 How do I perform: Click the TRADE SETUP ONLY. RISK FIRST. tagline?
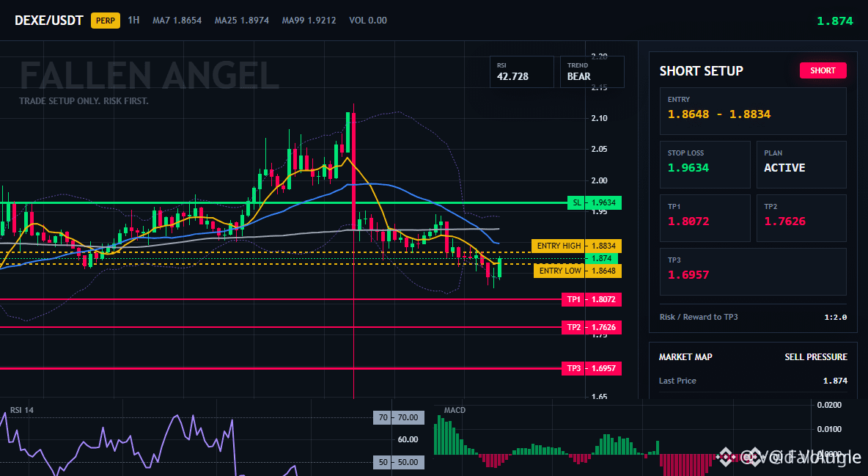[x=84, y=101]
